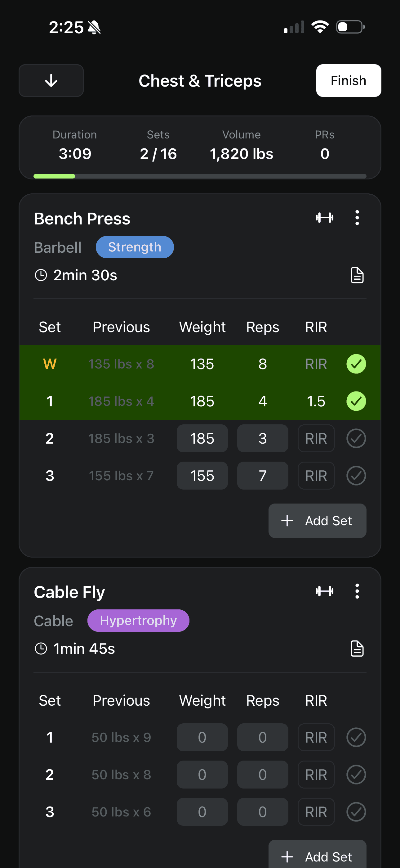The height and width of the screenshot is (868, 400).
Task: Tap the Cable Fly barbell equipment icon
Action: (x=325, y=591)
